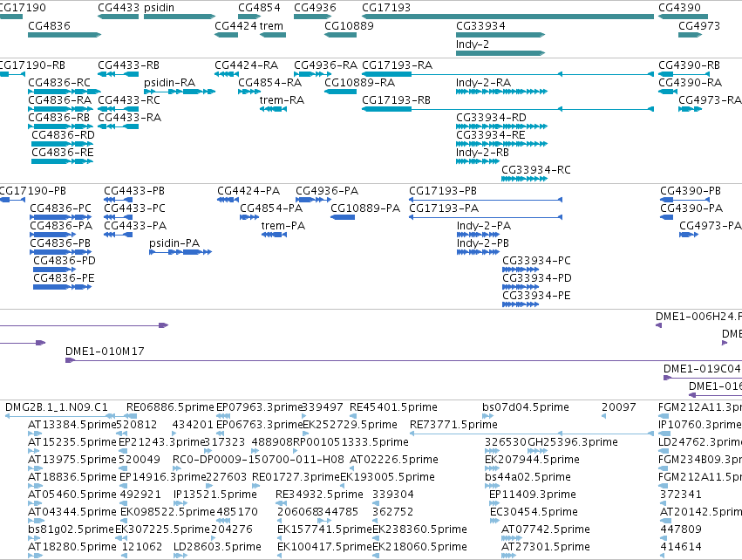This screenshot has width=742, height=560.
Task: Select EST AT27301.5prime
Action: coord(546,547)
